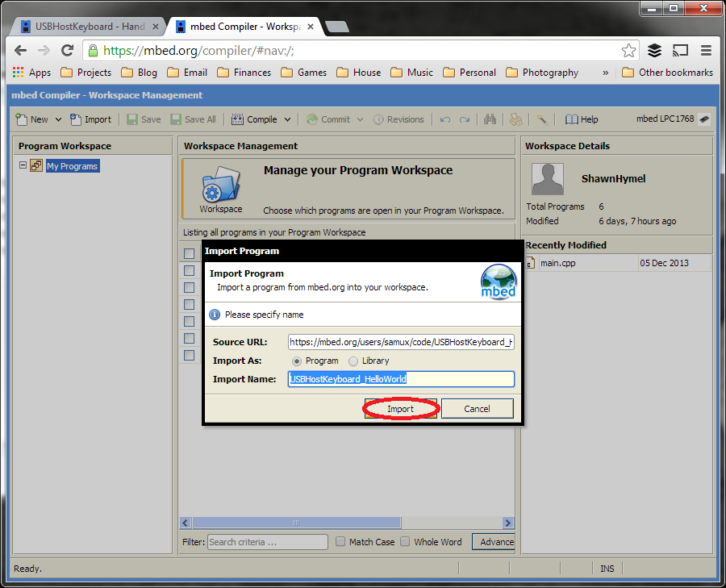Expand the bookmarks overflow chevron
Viewport: 726px width, 588px height.
[x=605, y=73]
